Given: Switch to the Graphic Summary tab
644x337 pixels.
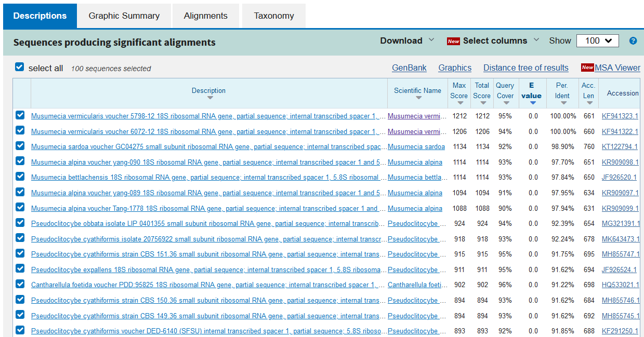Looking at the screenshot, I should (124, 16).
